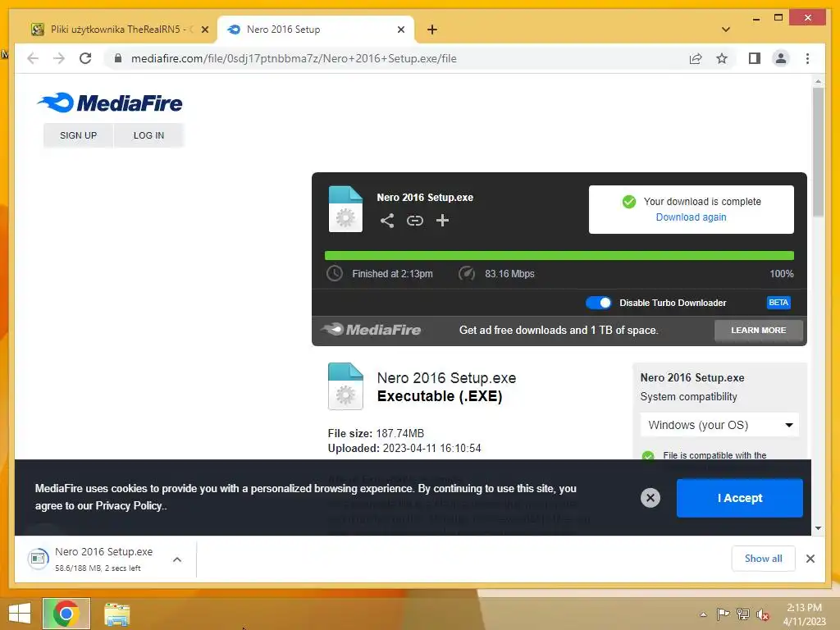Close the Nero 2016 Setup tab
The width and height of the screenshot is (840, 630).
(400, 30)
